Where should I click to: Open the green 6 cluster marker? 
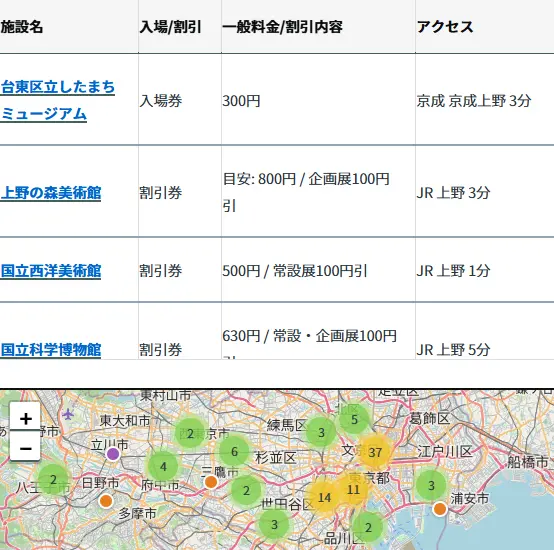pos(234,451)
